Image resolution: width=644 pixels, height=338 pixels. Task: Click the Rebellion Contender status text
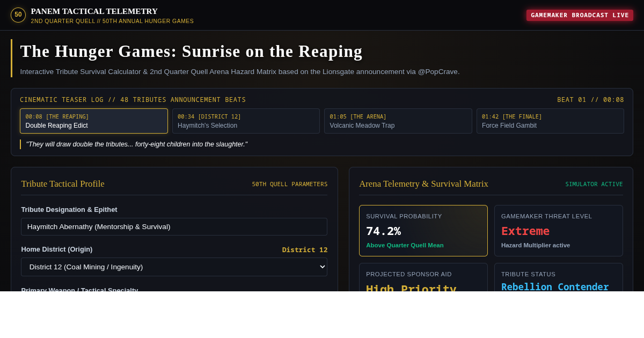pyautogui.click(x=555, y=286)
